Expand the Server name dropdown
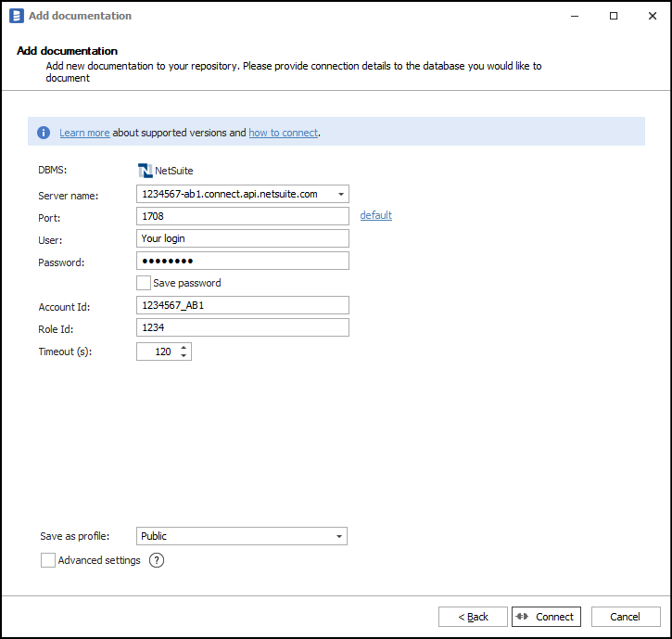 point(341,195)
